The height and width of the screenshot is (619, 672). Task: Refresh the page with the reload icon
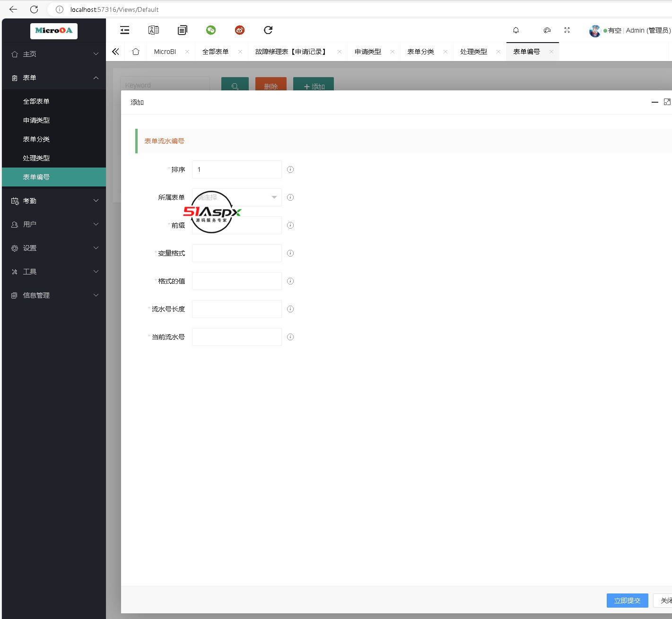pos(268,30)
